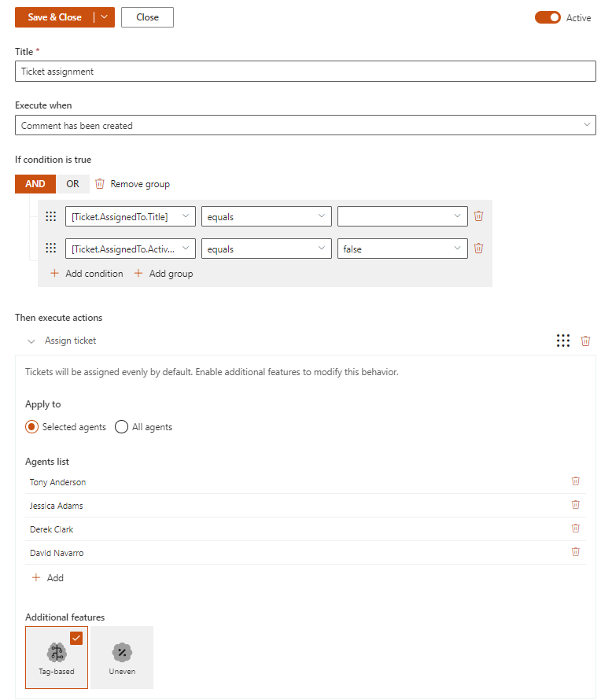Click the Add condition plus icon
612x700 pixels.
tap(54, 273)
